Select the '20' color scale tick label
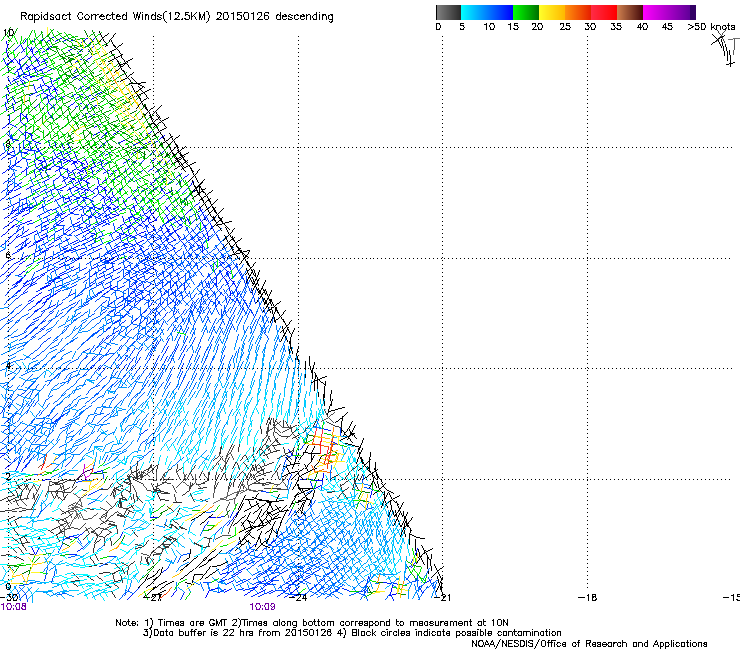 537,27
